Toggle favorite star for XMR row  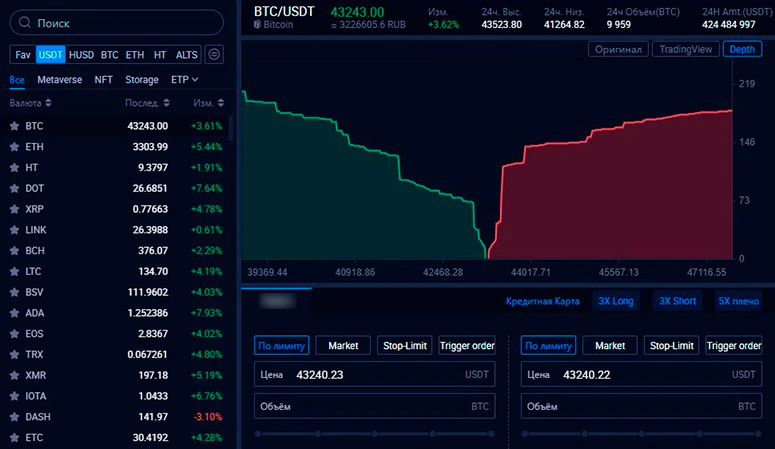pyautogui.click(x=14, y=375)
